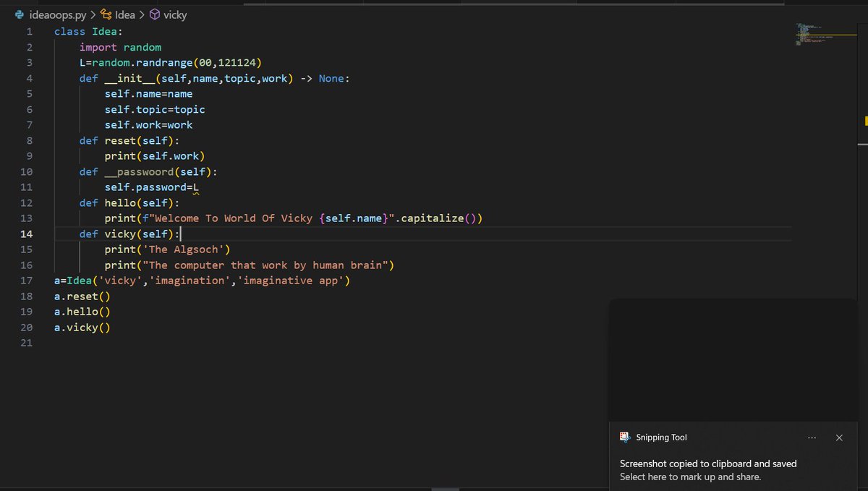The width and height of the screenshot is (868, 491).
Task: Click "Screenshot copied to clipboard and saved" message
Action: point(708,464)
